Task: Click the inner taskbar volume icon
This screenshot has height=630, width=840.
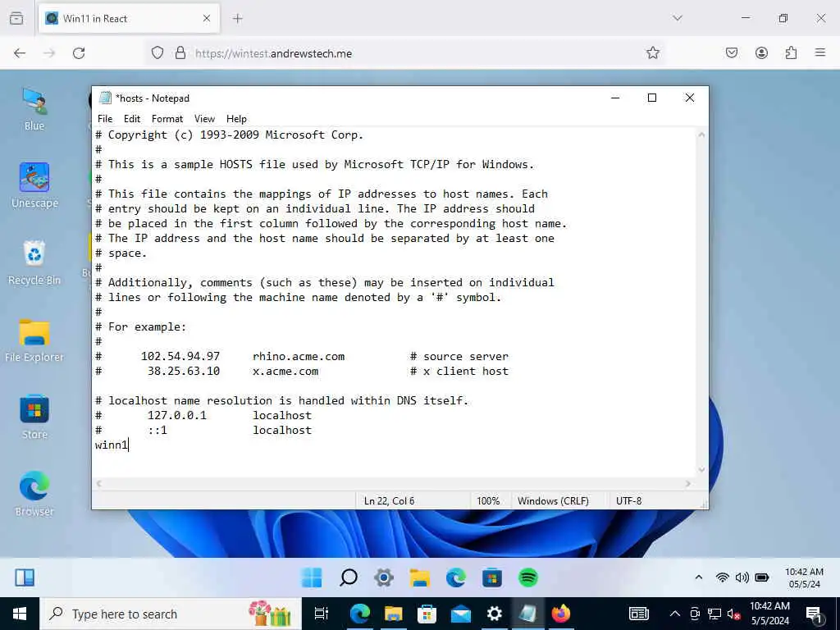Action: pos(742,577)
